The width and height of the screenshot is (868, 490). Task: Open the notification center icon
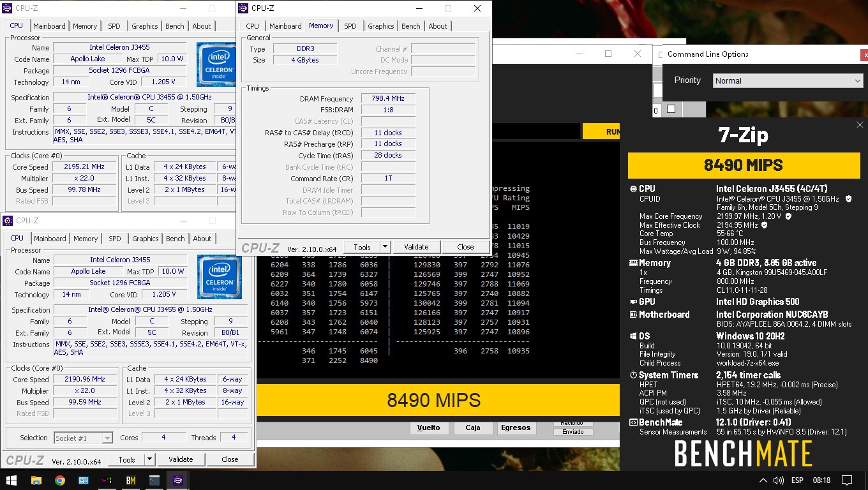coord(847,480)
